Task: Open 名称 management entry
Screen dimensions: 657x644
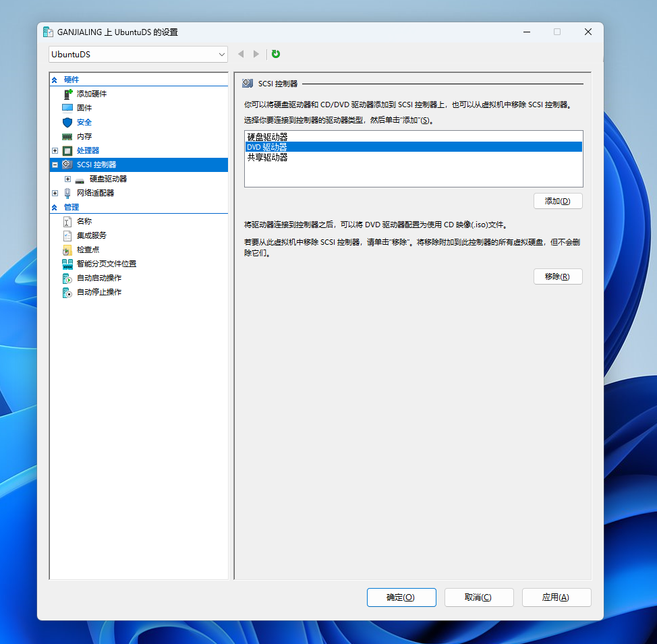Action: 84,222
